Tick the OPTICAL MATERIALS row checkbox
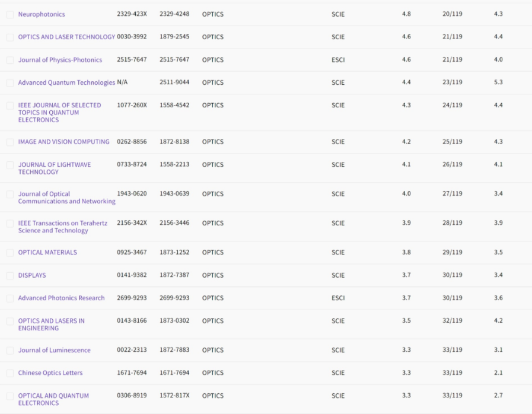Viewport: 532px width, 414px height. click(10, 253)
